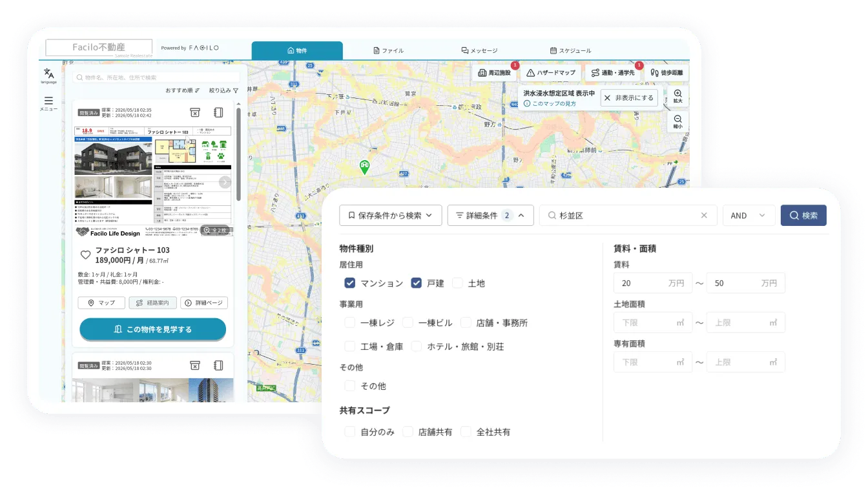Open 絞り込み filter options
This screenshot has height=488, width=868.
click(x=224, y=90)
